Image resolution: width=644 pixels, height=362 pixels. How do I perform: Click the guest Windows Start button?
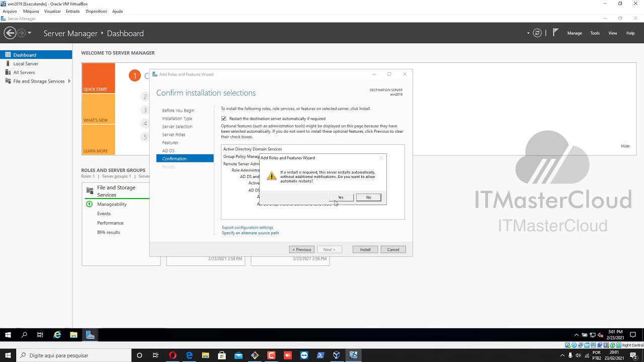[8, 335]
